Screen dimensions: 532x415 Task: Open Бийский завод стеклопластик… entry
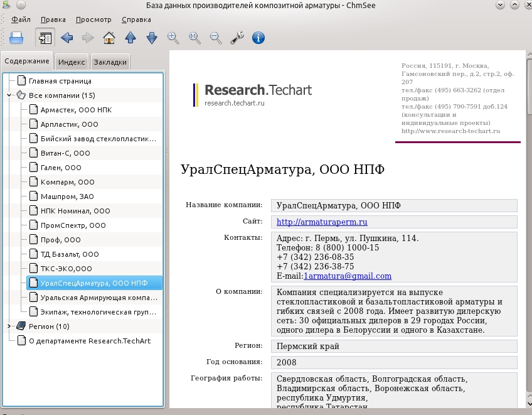click(x=98, y=139)
